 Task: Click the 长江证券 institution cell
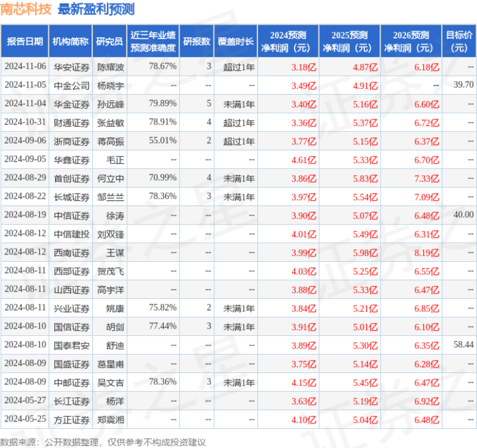pos(72,401)
